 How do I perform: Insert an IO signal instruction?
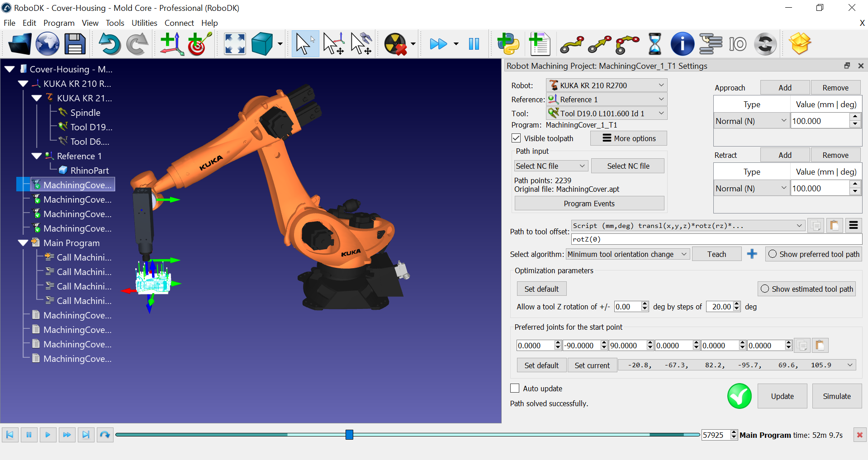coord(737,43)
